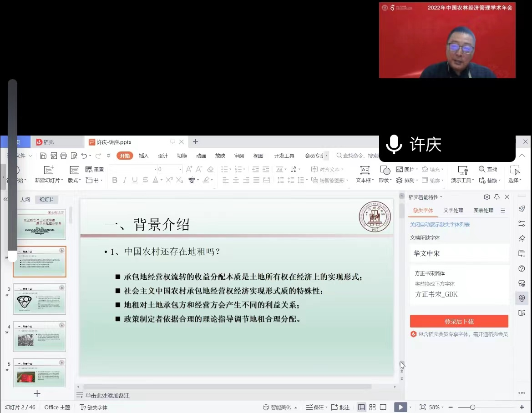This screenshot has height=413, width=532.
Task: Click the 新建幻灯片 new slide icon
Action: coord(49,170)
